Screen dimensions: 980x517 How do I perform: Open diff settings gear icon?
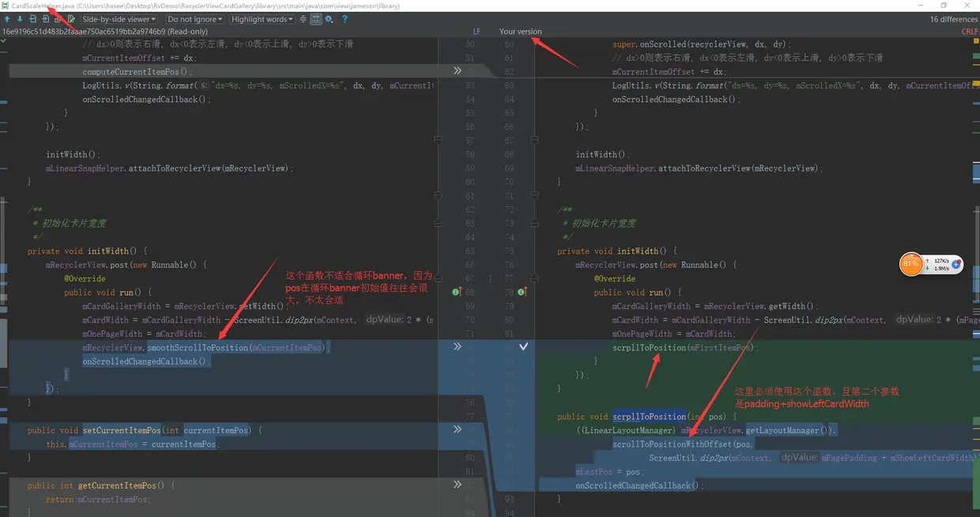[330, 19]
